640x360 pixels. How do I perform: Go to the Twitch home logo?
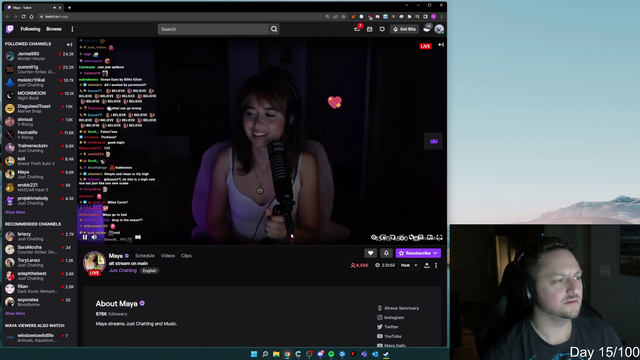click(10, 29)
